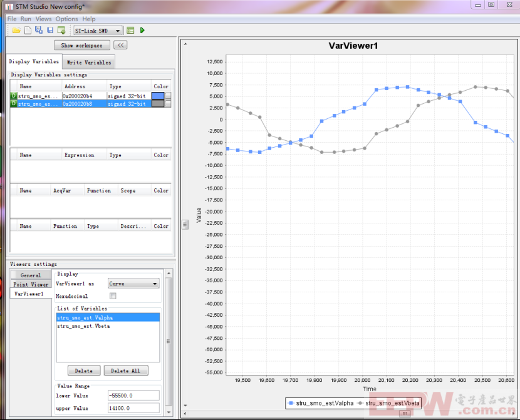Open the Run menu
Viewport: 520px width, 420px height.
tap(26, 19)
